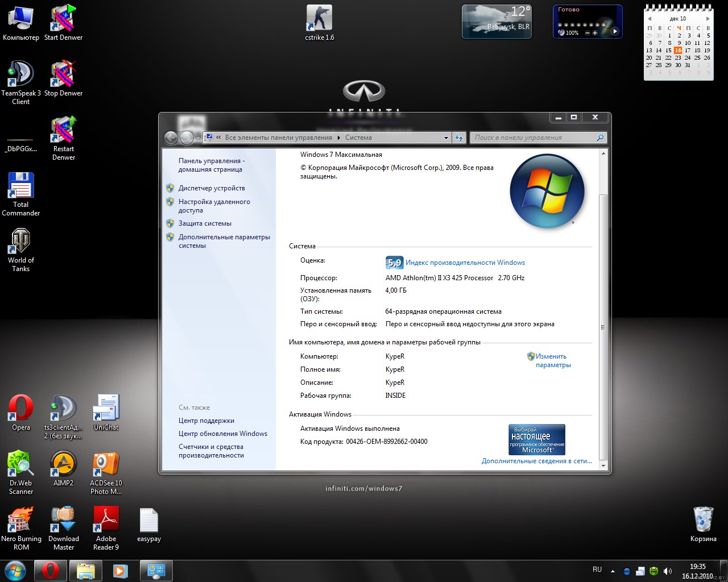
Task: Open the AIMP2 desktop shortcut
Action: pyautogui.click(x=63, y=468)
